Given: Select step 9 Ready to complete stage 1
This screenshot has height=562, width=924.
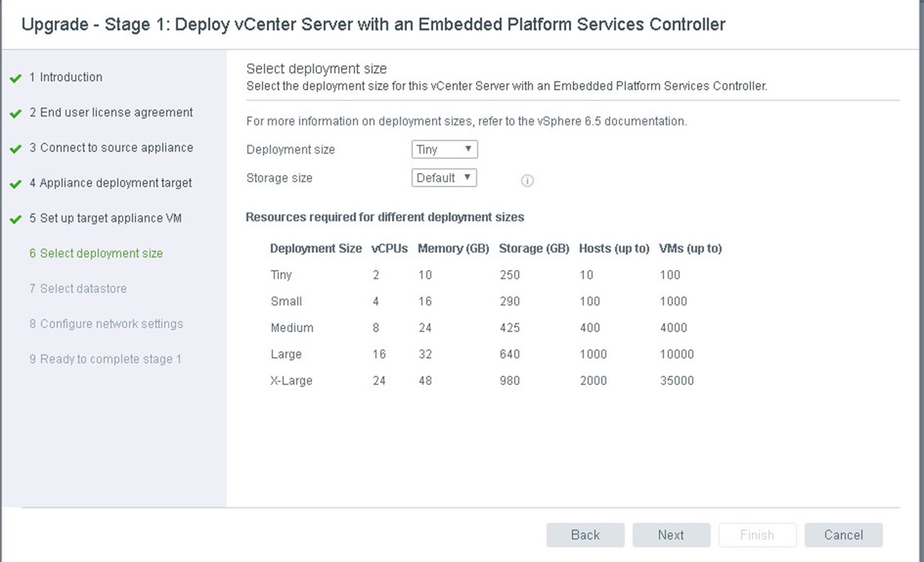Looking at the screenshot, I should 106,359.
